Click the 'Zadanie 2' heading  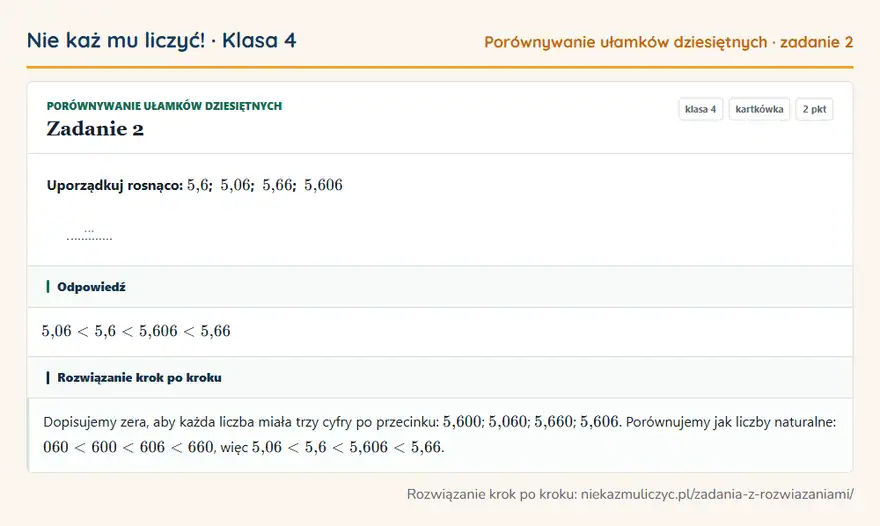(95, 129)
